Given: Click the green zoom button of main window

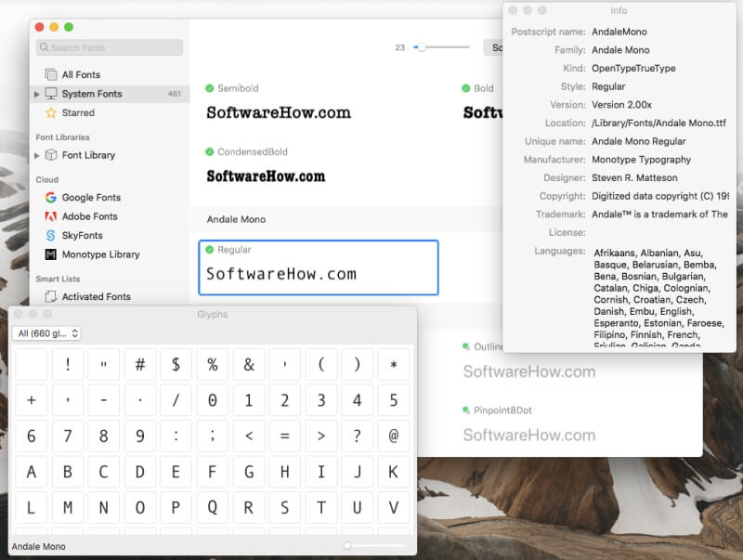Looking at the screenshot, I should (69, 27).
